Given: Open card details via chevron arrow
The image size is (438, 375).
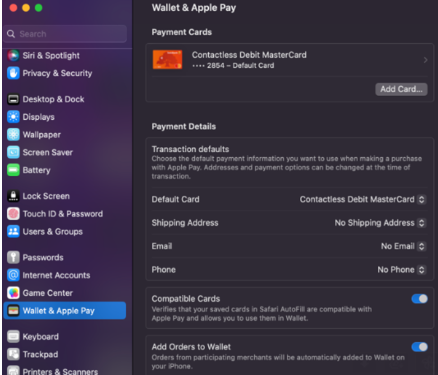Looking at the screenshot, I should 425,60.
